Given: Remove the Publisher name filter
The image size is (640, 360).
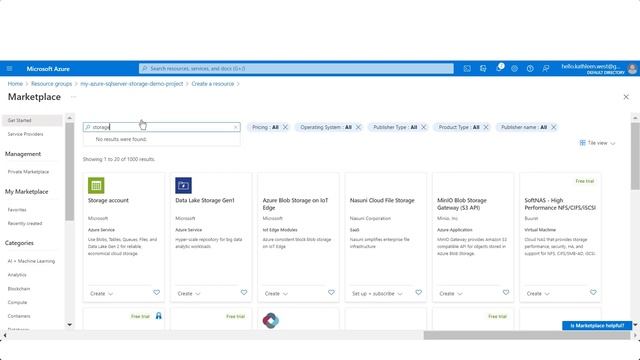Looking at the screenshot, I should coord(553,127).
